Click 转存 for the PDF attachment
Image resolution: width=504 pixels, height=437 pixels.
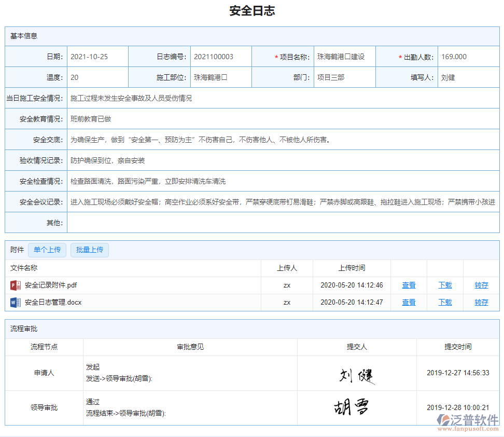(481, 284)
